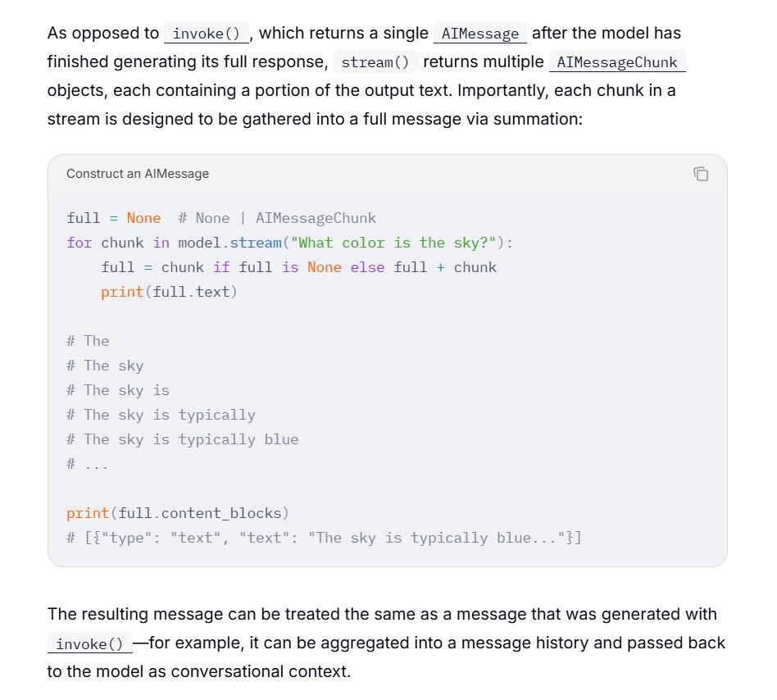
Task: Click the for chunk in model.stream line
Action: point(289,243)
